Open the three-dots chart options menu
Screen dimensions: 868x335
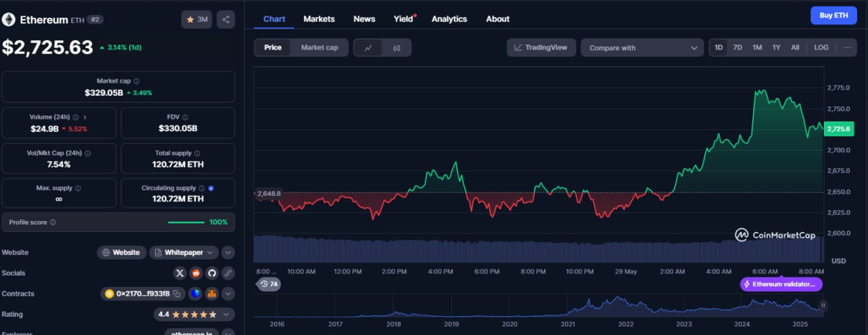point(846,47)
